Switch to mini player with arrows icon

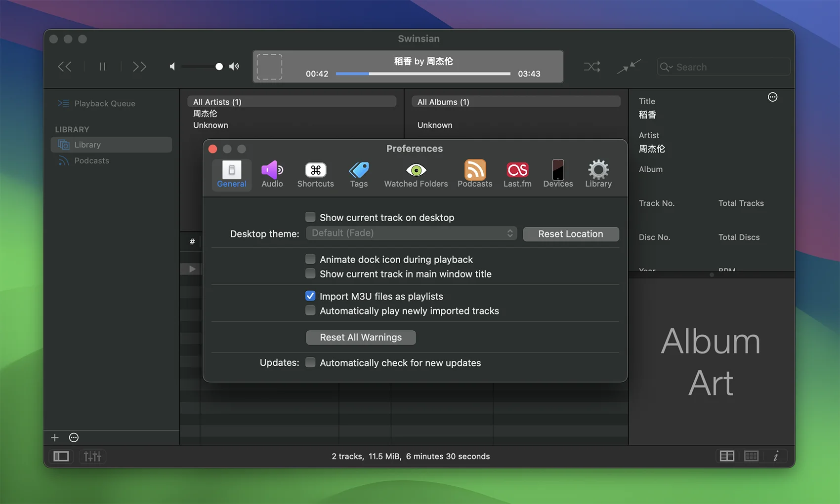click(629, 67)
